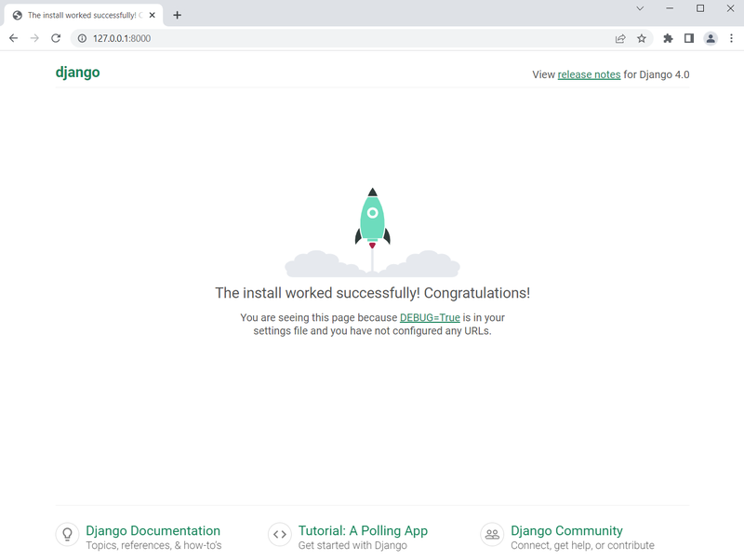Open Django Documentation link
Image resolution: width=744 pixels, height=560 pixels.
click(153, 530)
